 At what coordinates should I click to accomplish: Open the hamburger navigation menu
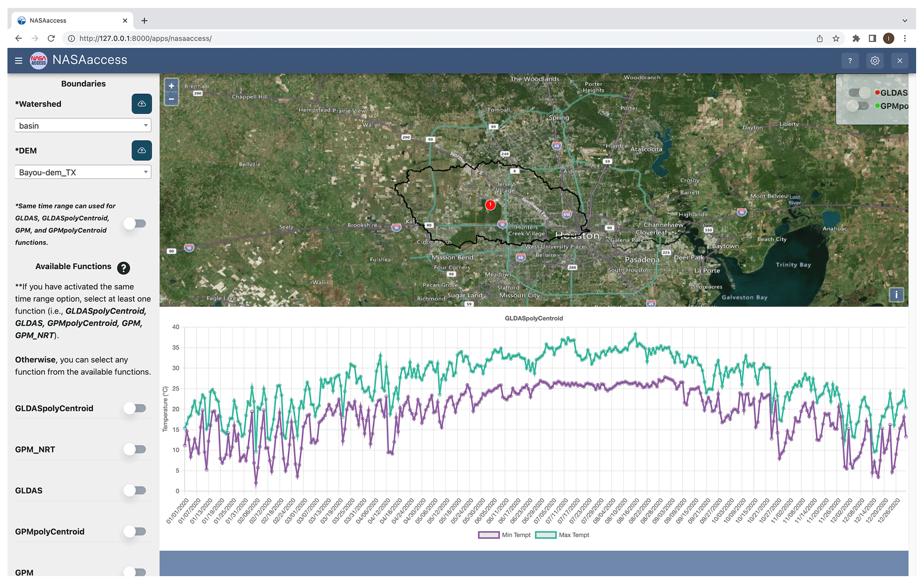click(x=18, y=60)
